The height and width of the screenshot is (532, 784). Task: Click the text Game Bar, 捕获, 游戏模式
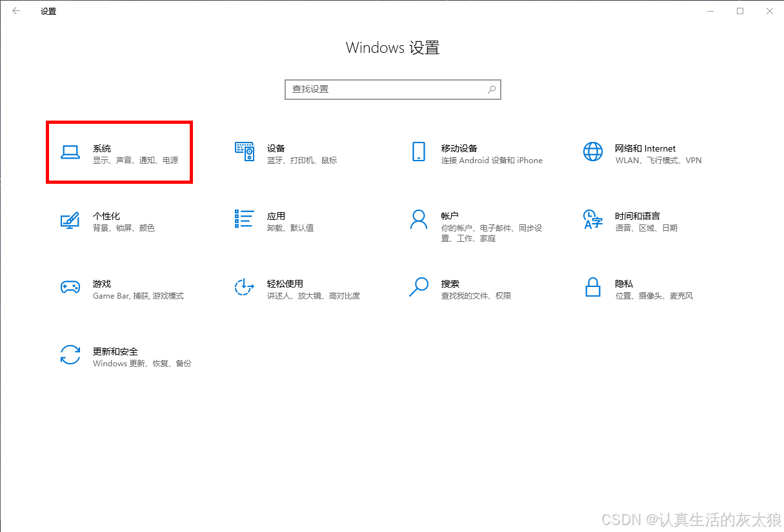139,296
